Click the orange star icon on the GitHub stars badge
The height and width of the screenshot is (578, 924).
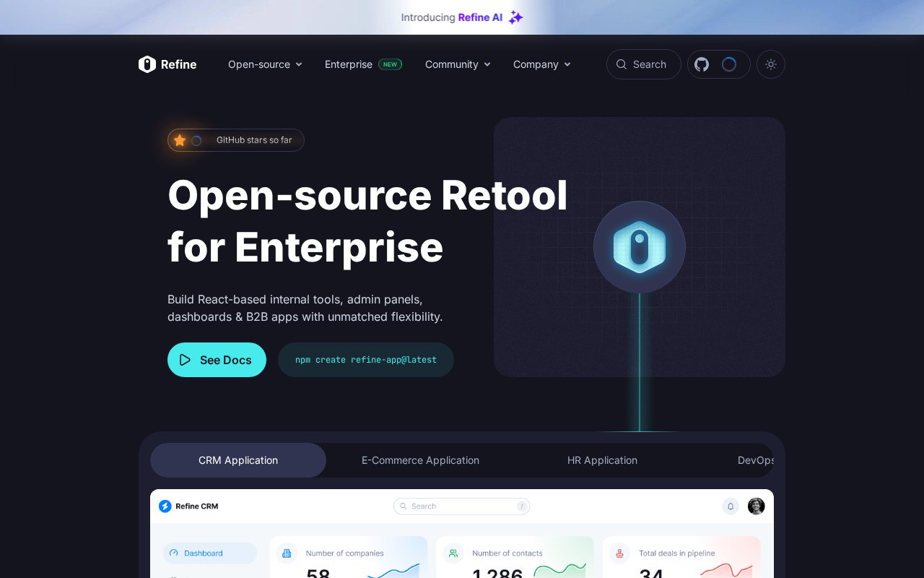point(180,140)
